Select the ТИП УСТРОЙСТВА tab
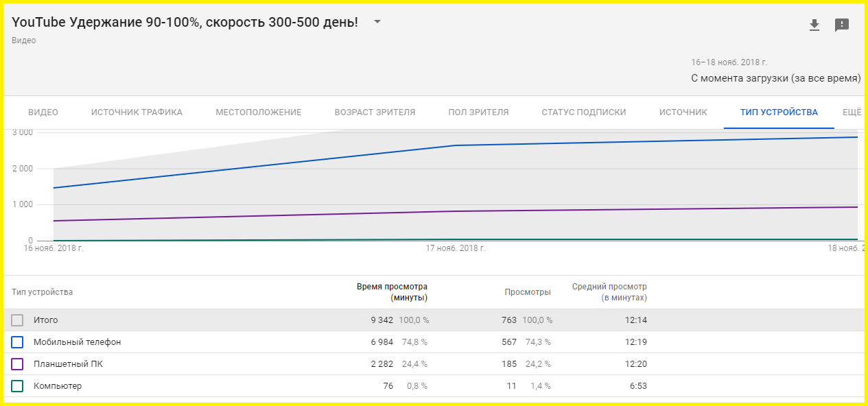868x406 pixels. [x=779, y=112]
